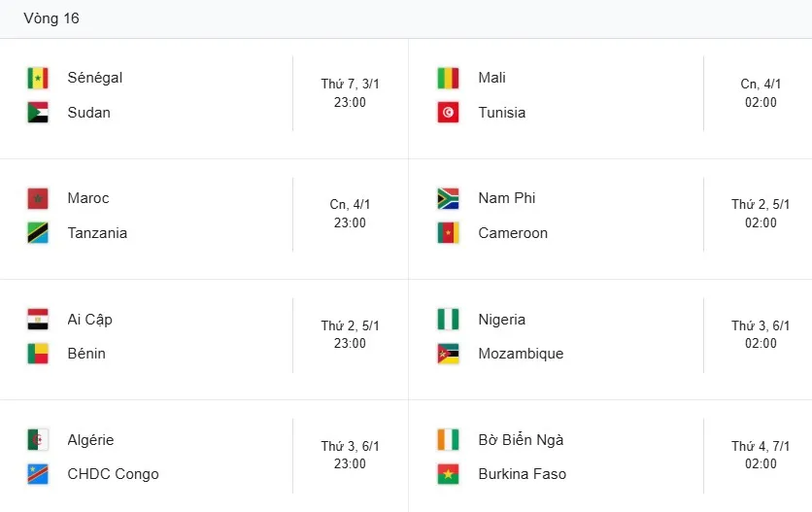Click the Tanzania flag icon
The image size is (812, 512).
click(x=38, y=233)
